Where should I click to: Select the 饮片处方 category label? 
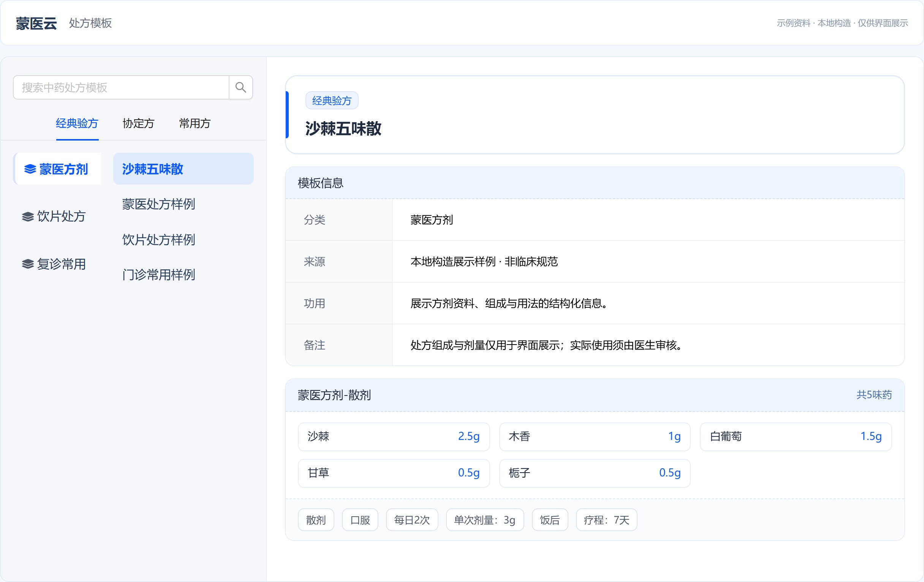62,217
